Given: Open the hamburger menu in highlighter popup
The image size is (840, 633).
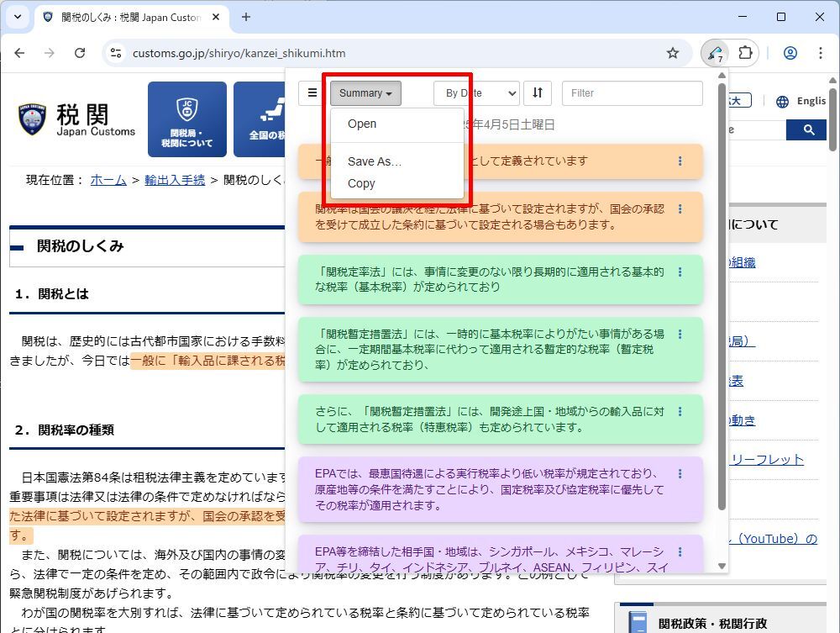Looking at the screenshot, I should pyautogui.click(x=312, y=92).
